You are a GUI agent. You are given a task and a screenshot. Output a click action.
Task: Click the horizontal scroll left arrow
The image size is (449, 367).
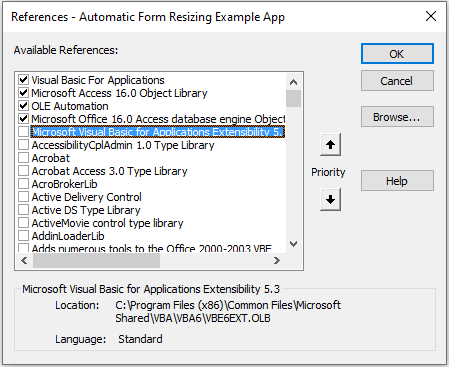coord(24,260)
